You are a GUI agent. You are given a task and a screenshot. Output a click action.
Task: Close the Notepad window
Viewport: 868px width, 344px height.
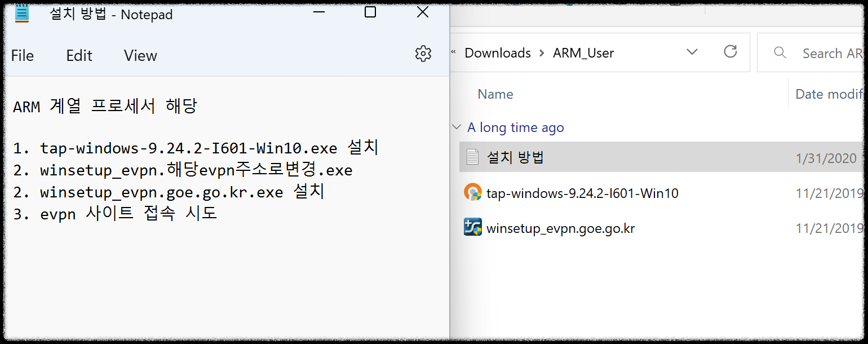click(x=423, y=12)
